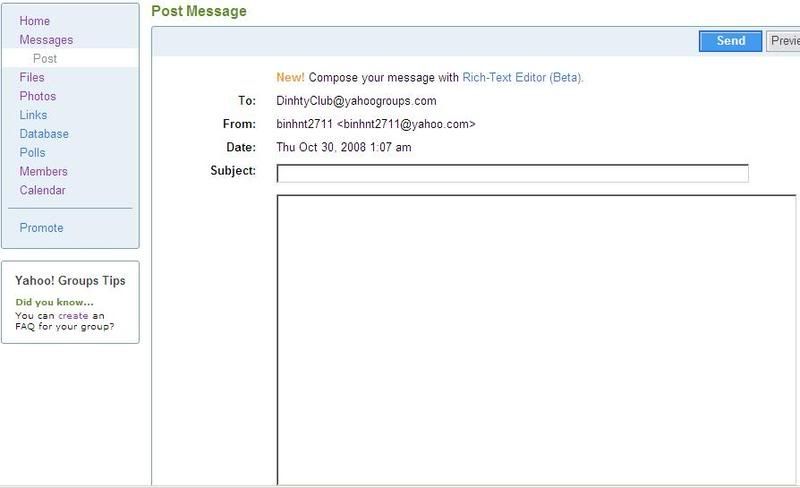Screen dimensions: 800x488
Task: Switch to the Rich-Text Editor (Beta)
Action: 522,77
